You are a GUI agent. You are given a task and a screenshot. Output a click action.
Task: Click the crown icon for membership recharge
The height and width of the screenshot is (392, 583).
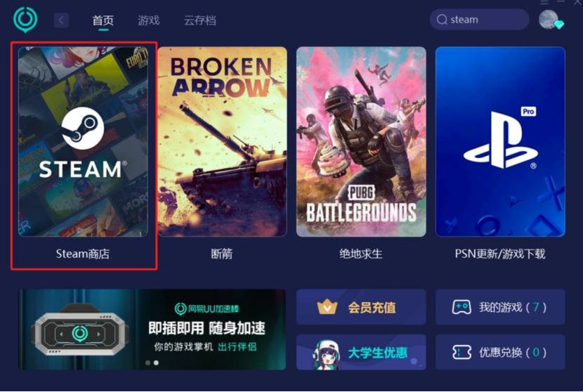tap(327, 307)
